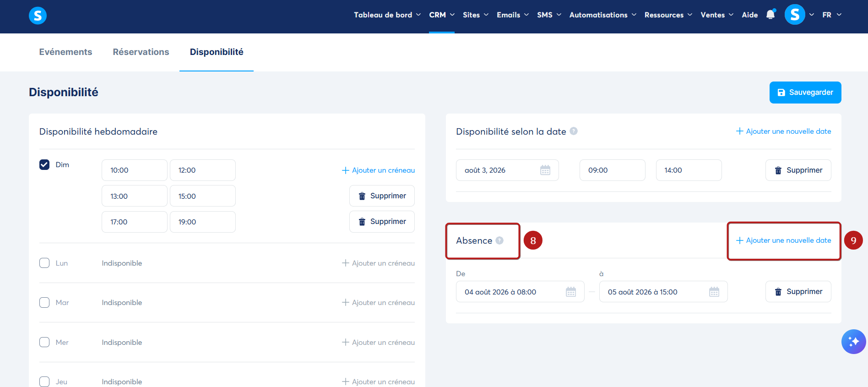Click the Systeme.io logo in header
The width and height of the screenshot is (868, 387).
38,16
